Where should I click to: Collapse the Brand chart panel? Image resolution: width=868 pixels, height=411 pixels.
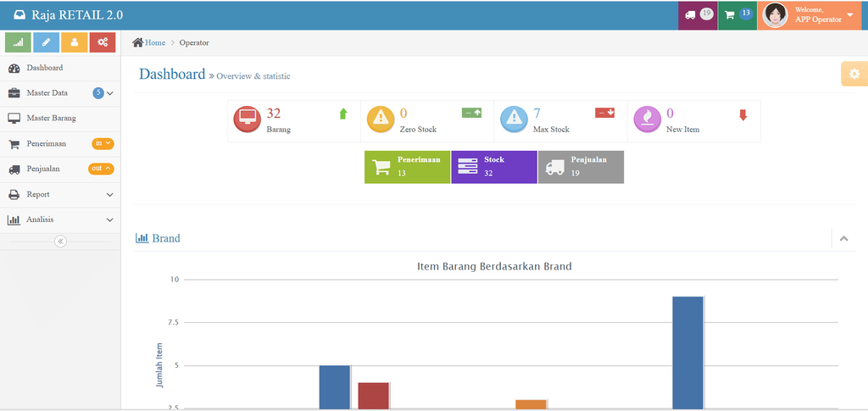click(x=843, y=239)
